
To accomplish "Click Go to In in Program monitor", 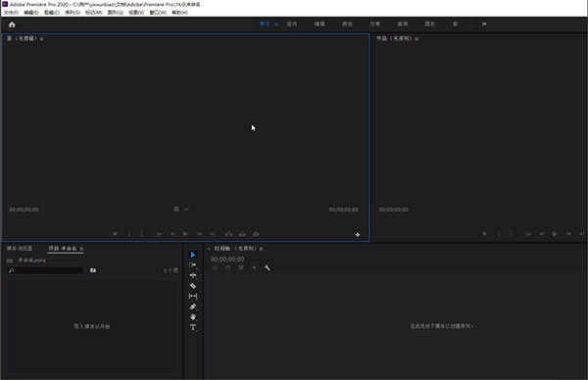I will 528,234.
